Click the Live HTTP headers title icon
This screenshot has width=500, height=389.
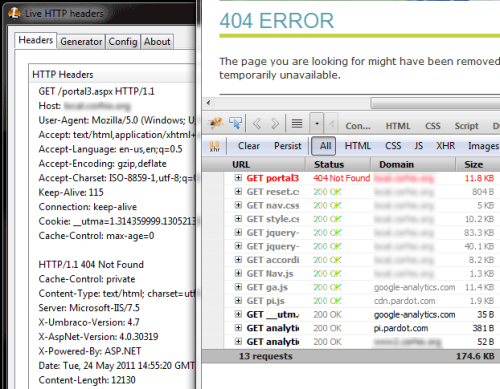[x=14, y=13]
